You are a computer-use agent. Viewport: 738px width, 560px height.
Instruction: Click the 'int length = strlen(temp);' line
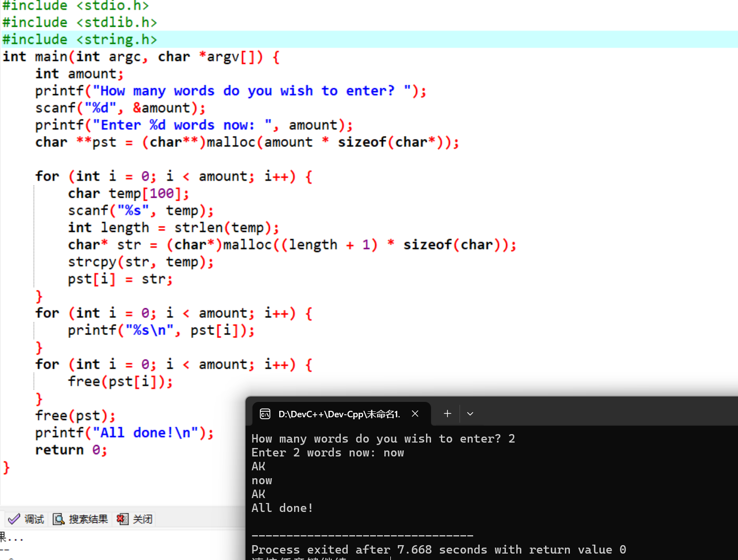[x=174, y=227]
